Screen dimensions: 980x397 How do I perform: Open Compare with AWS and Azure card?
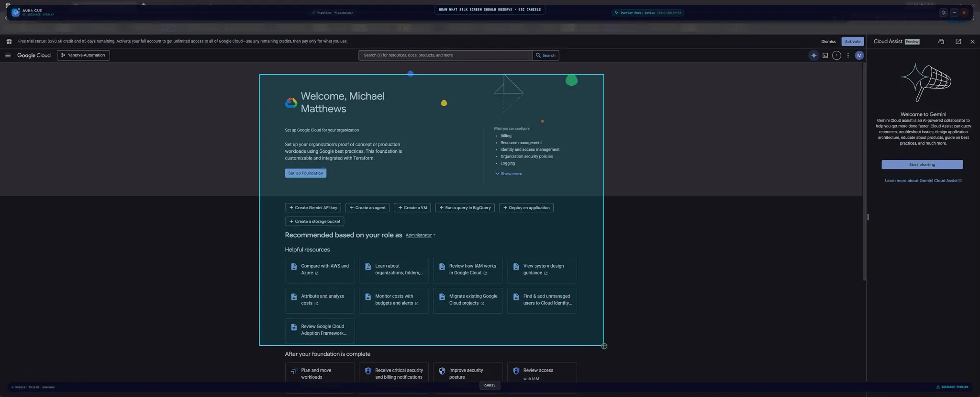pos(320,271)
